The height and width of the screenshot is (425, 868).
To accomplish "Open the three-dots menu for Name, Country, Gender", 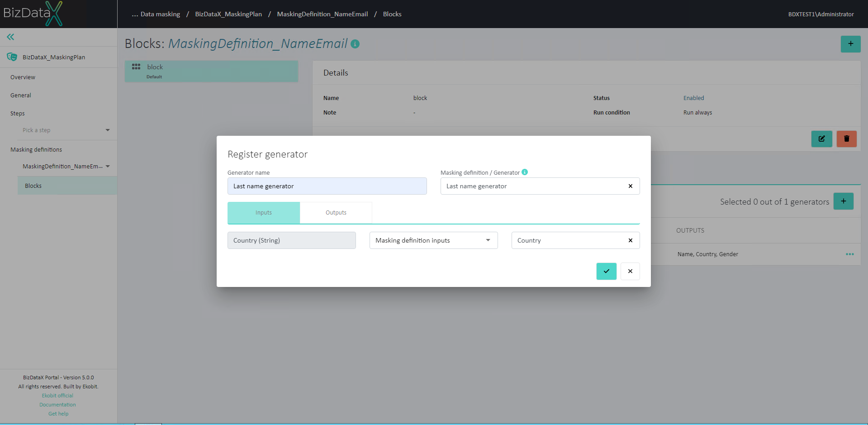I will pyautogui.click(x=850, y=254).
